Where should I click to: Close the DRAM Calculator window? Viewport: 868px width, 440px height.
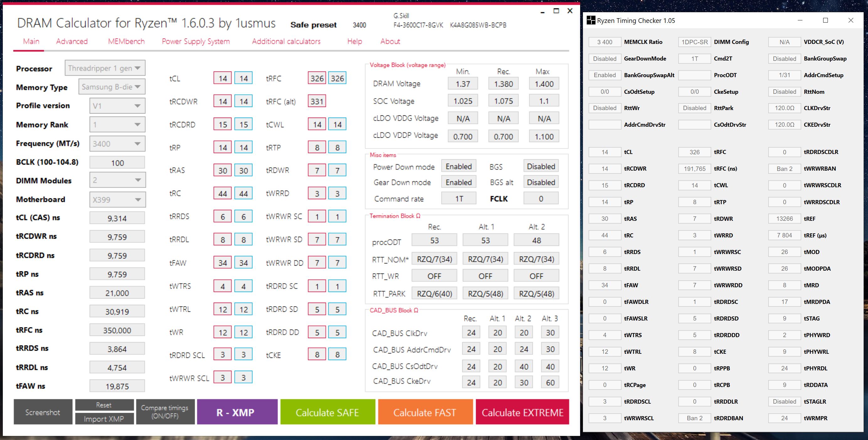pyautogui.click(x=570, y=11)
